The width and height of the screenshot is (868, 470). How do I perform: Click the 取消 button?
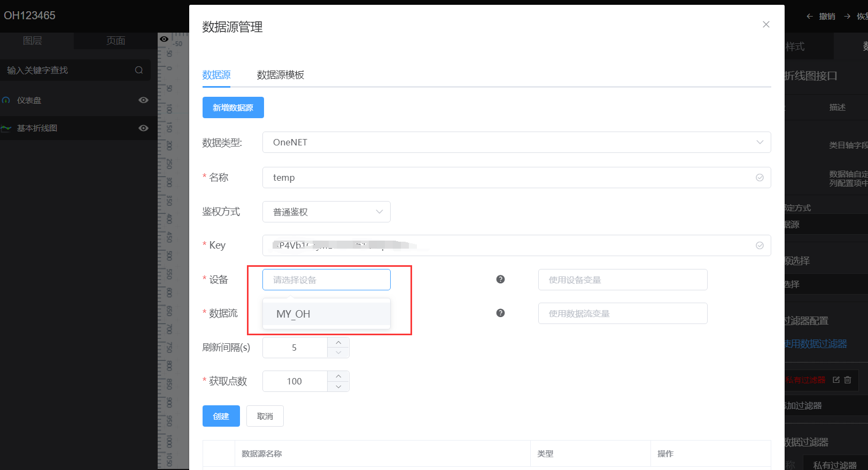(x=265, y=416)
